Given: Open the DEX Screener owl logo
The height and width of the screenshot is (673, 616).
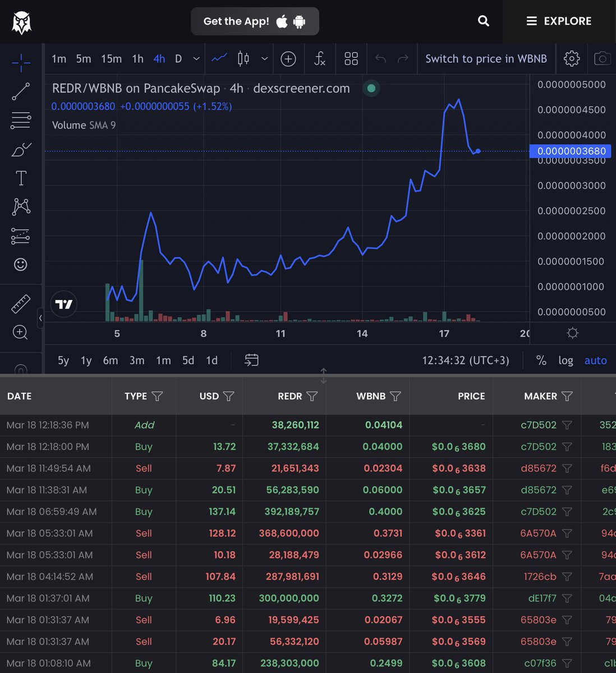Looking at the screenshot, I should click(21, 22).
